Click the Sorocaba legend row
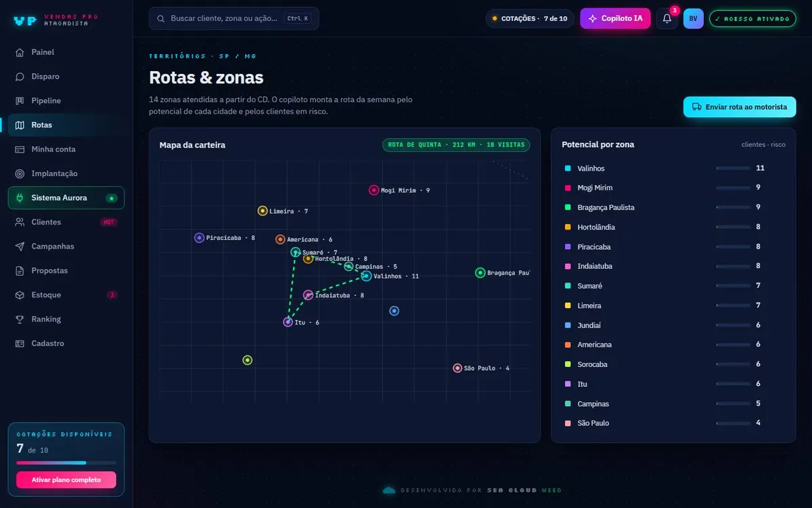 [673, 364]
